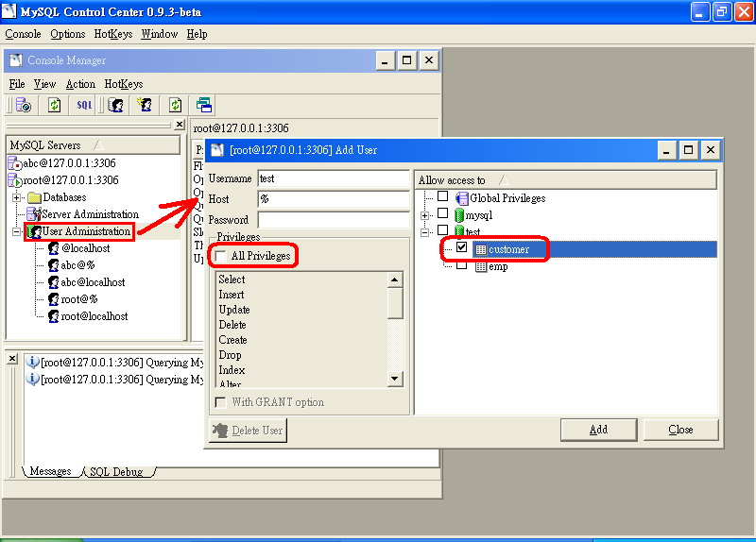This screenshot has width=756, height=542.
Task: Click scroll-up arrow of privileges list
Action: [395, 279]
